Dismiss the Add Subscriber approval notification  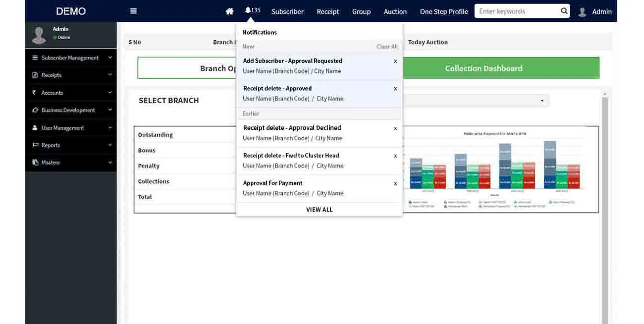[395, 61]
